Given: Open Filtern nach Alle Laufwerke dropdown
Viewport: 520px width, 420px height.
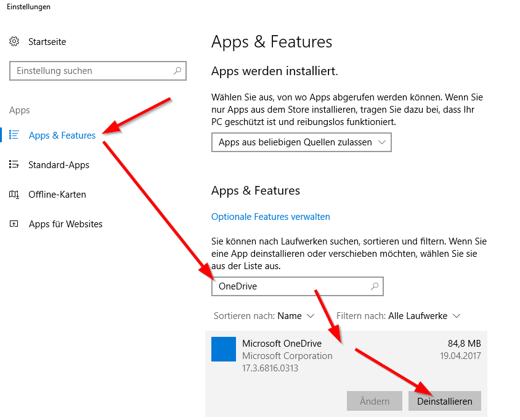Looking at the screenshot, I should click(x=399, y=316).
